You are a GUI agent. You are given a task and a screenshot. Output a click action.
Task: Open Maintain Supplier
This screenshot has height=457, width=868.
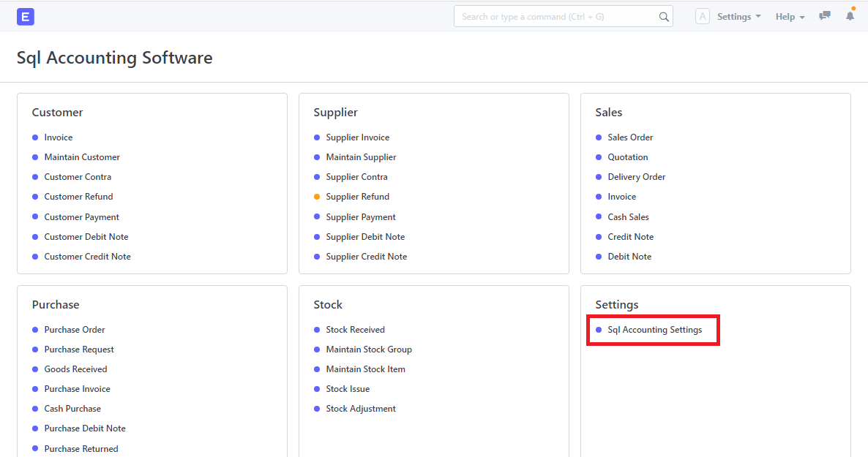tap(361, 157)
